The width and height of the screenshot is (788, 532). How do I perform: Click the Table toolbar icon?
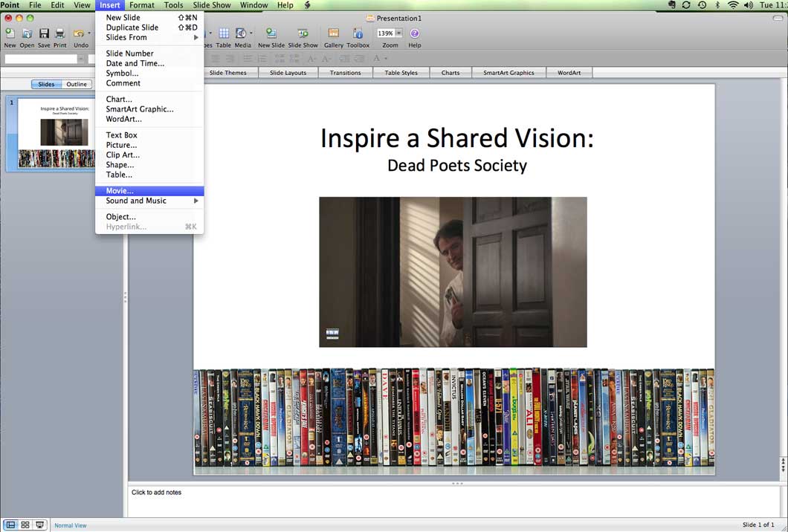tap(224, 33)
